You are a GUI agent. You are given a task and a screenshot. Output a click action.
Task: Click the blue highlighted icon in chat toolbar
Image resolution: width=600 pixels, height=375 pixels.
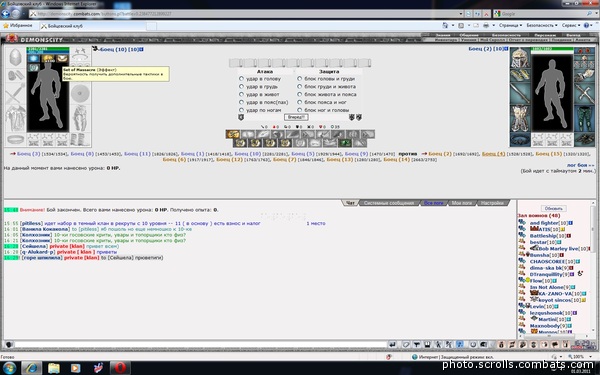[x=460, y=344]
